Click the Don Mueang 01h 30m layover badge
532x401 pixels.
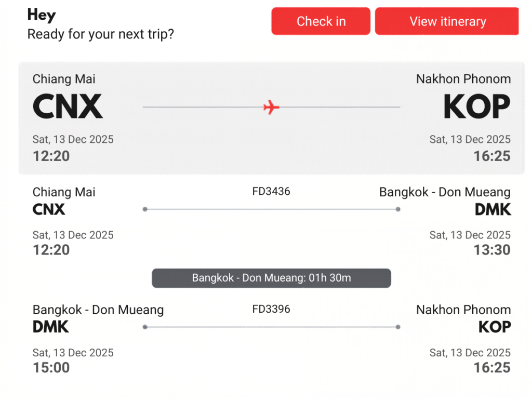(x=271, y=278)
